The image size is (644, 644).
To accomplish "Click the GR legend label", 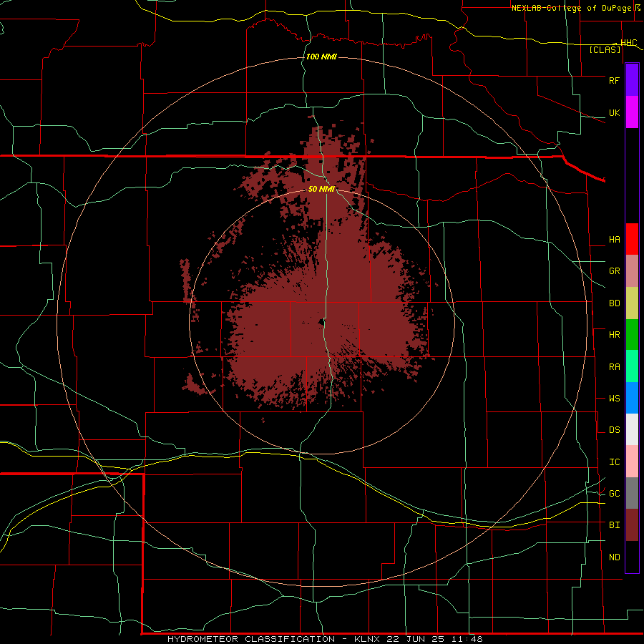I will (x=615, y=271).
